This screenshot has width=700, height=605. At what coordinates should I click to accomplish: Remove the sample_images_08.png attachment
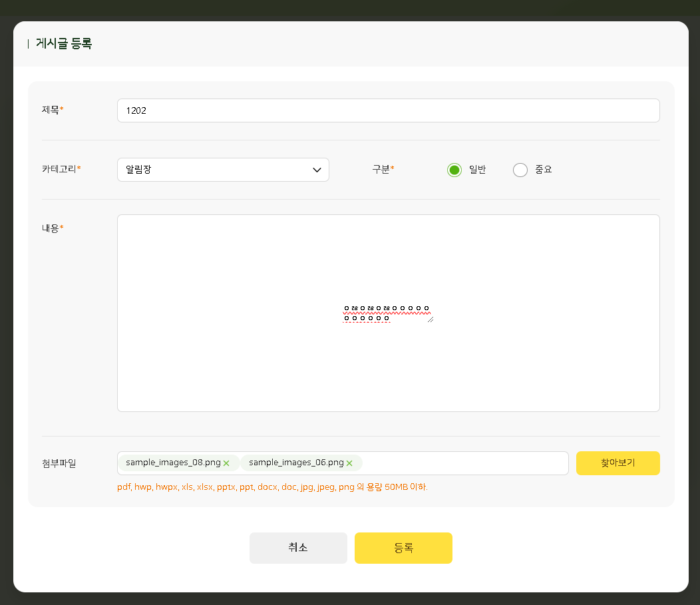tap(226, 463)
